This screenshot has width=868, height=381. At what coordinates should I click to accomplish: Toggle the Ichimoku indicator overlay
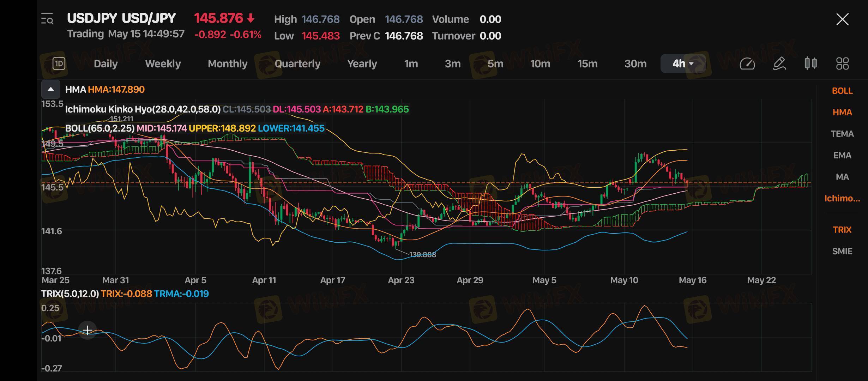click(842, 198)
